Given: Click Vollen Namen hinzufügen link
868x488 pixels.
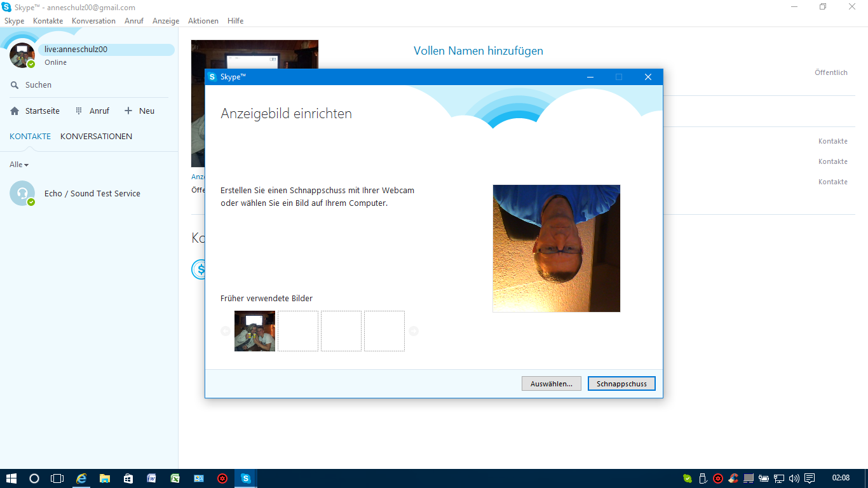Looking at the screenshot, I should point(478,51).
